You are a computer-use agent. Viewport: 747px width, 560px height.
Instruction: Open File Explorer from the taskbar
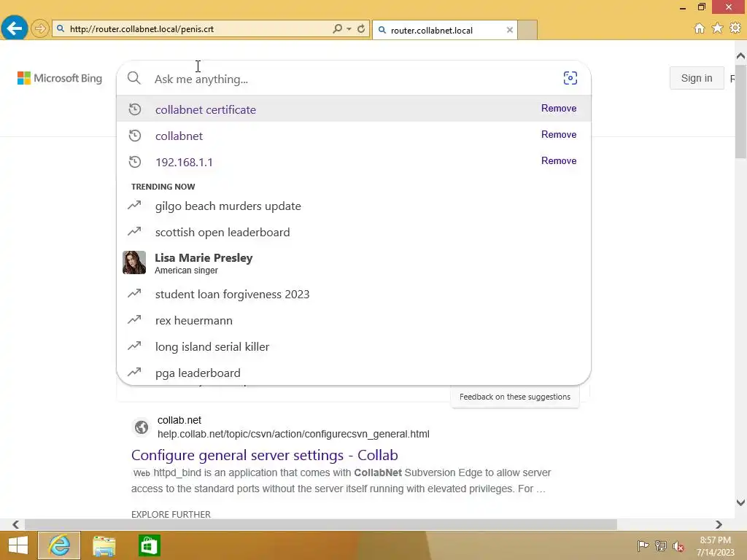pos(104,545)
